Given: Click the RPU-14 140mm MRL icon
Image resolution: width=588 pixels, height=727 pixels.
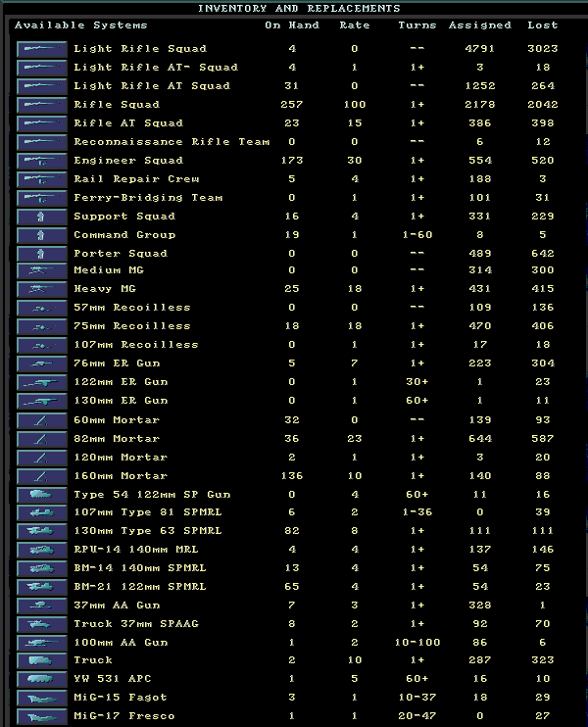Looking at the screenshot, I should click(x=42, y=550).
